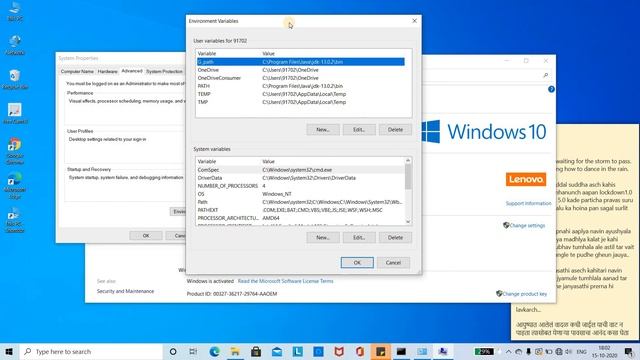Image resolution: width=640 pixels, height=360 pixels.
Task: Open Task View on taskbar
Action: 193,351
